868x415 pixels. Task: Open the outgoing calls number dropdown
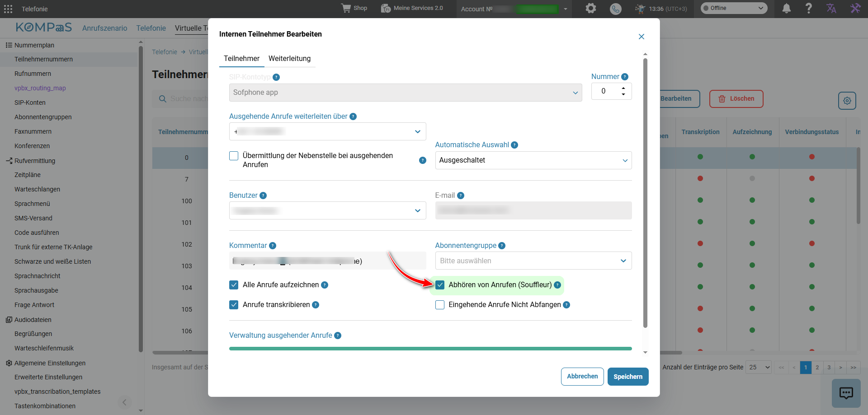click(327, 131)
